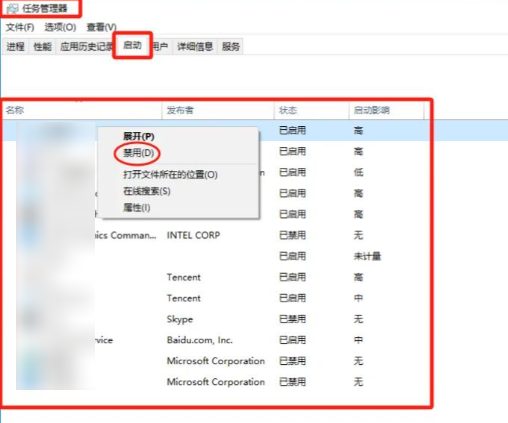Choose 展开(P) in the context menu
This screenshot has width=508, height=423.
tap(139, 136)
